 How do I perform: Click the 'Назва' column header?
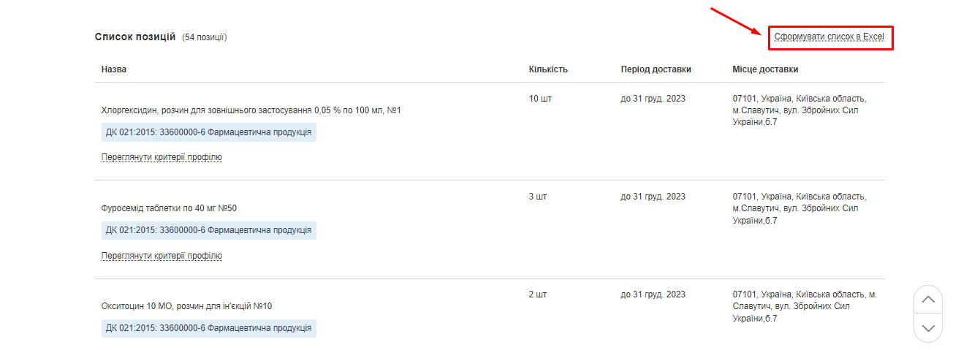(x=114, y=69)
